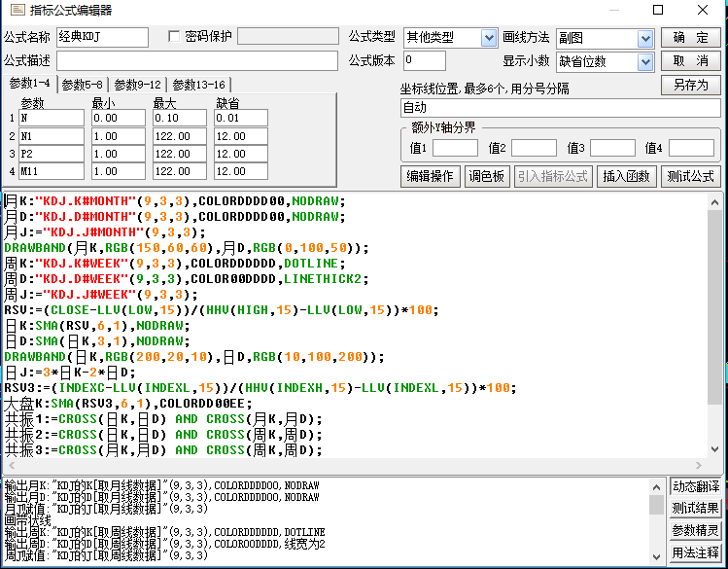728x569 pixels.
Task: Click the 月J:="KDJ.J#MONTH" code line
Action: pos(104,231)
